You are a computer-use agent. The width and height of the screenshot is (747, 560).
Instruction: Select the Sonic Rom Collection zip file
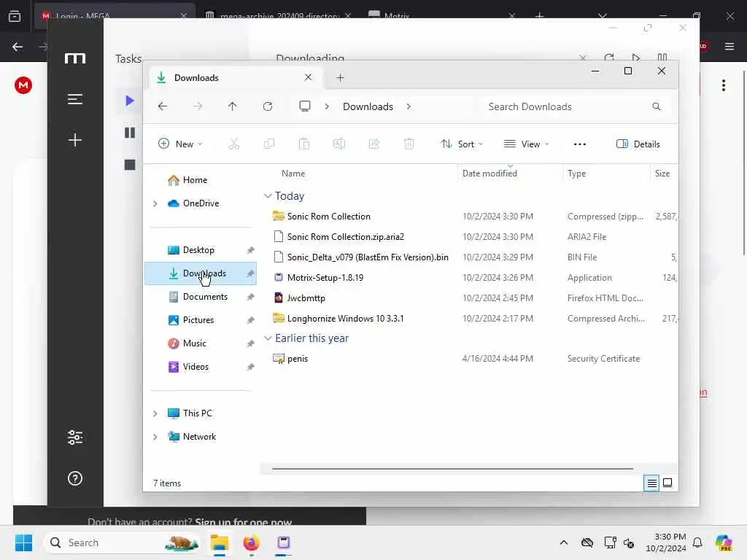coord(329,216)
